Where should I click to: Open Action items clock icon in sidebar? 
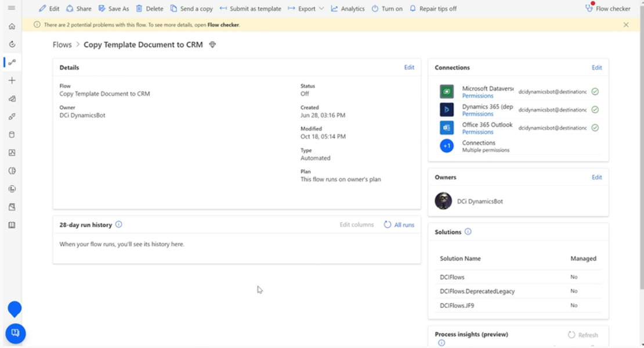(12, 44)
